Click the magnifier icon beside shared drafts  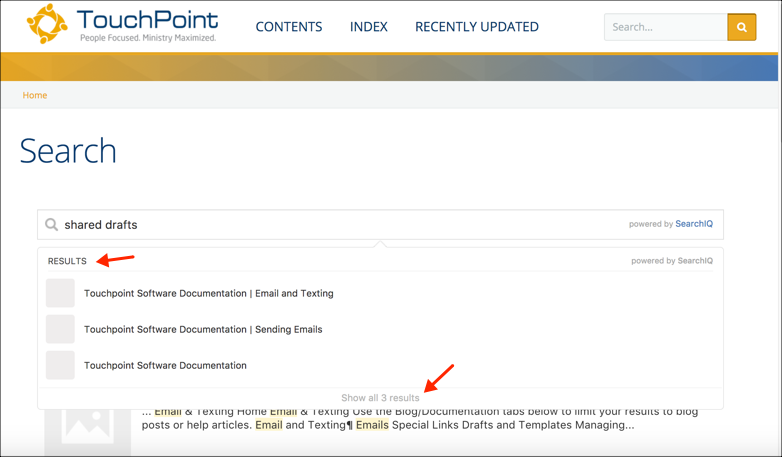click(51, 225)
